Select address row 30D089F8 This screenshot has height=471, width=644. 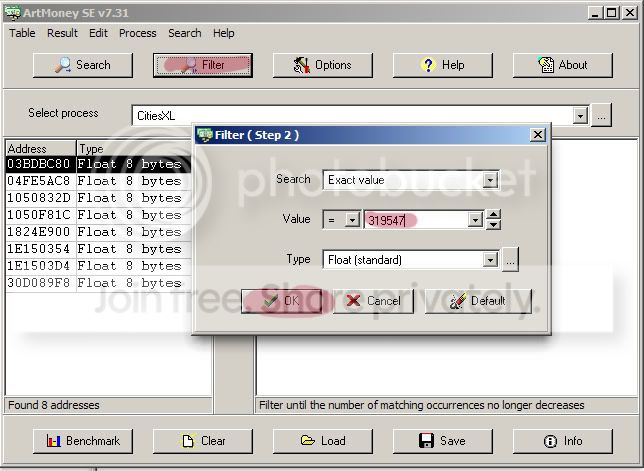[x=99, y=283]
